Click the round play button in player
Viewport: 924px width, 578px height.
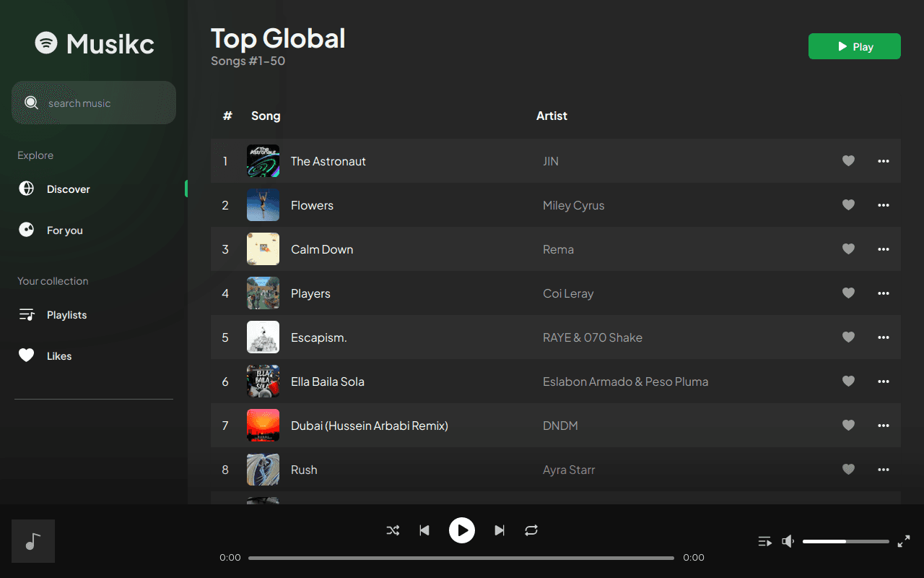462,530
